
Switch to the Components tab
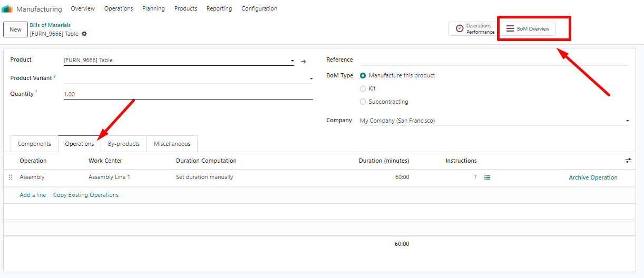34,144
